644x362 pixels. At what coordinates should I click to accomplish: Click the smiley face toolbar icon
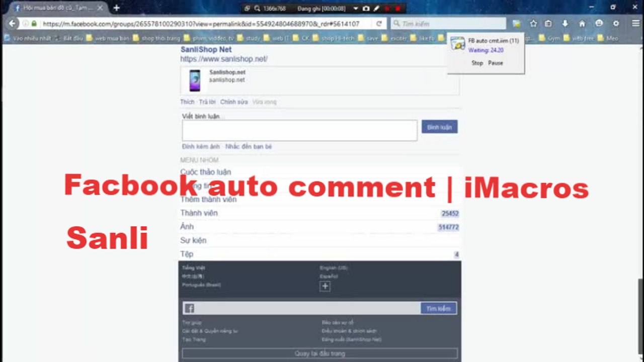coord(599,24)
